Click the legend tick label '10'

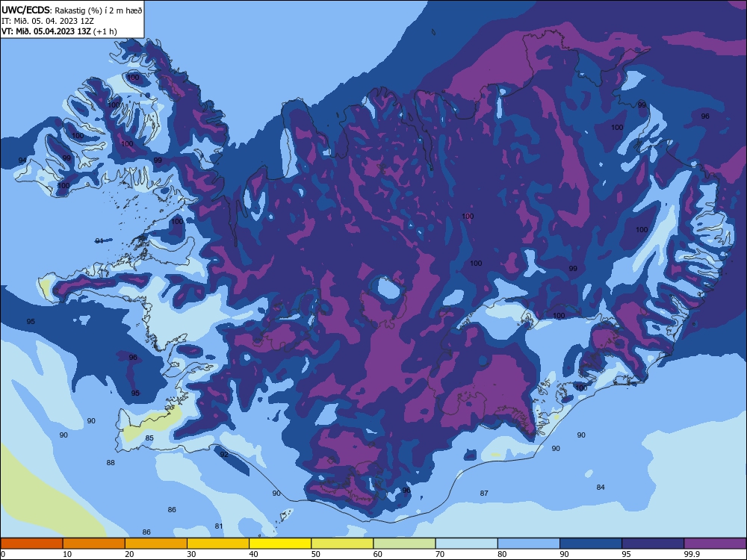tap(67, 554)
